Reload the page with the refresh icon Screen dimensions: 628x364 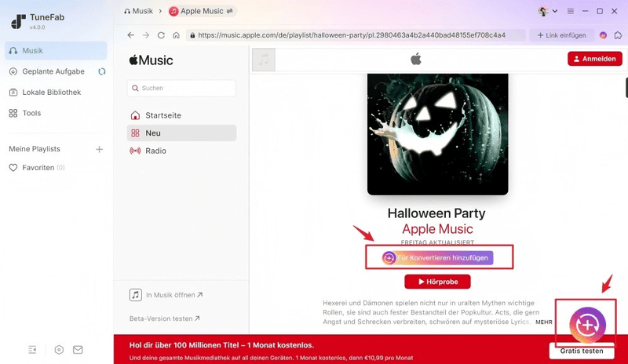click(x=161, y=35)
